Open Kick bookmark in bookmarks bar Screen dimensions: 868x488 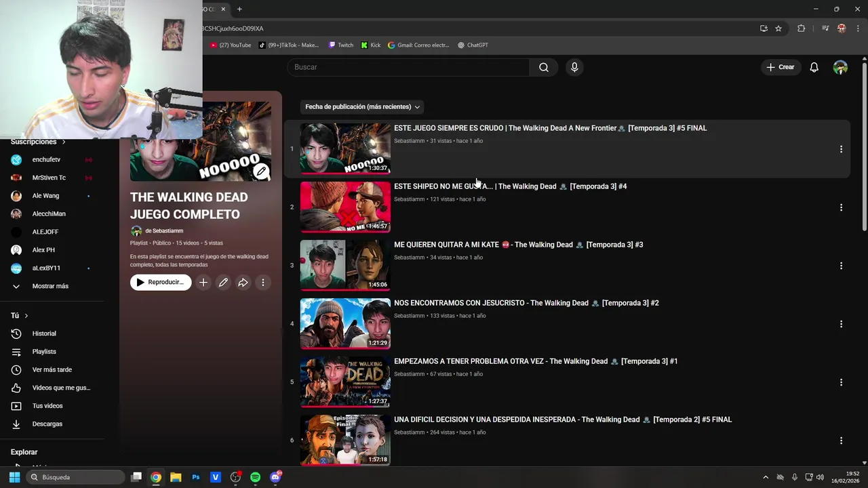coord(371,45)
